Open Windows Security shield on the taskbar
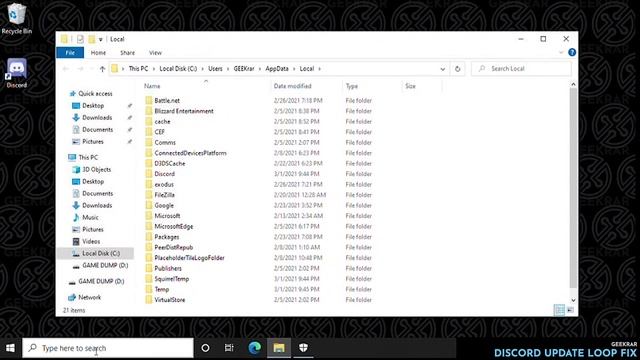Image resolution: width=640 pixels, height=360 pixels. click(303, 348)
